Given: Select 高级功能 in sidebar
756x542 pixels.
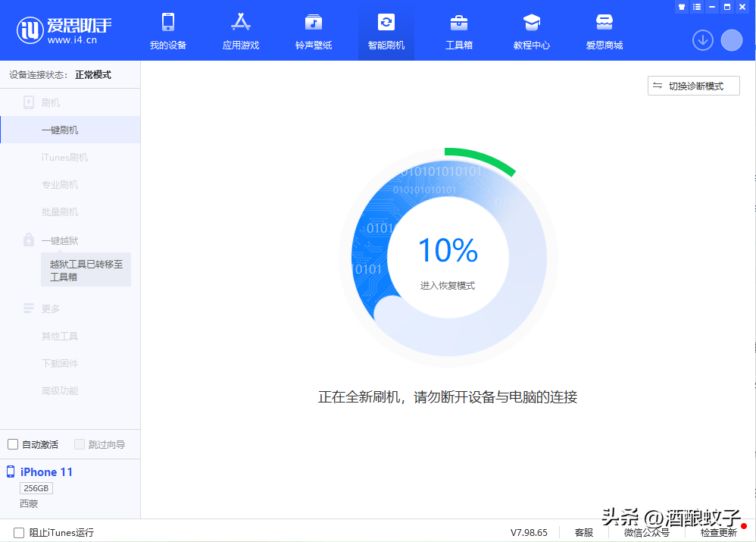Looking at the screenshot, I should (60, 390).
